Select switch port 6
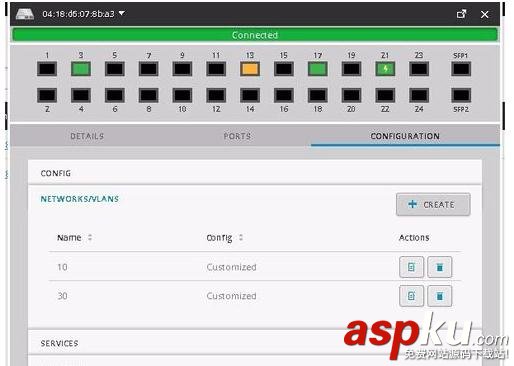 point(115,95)
